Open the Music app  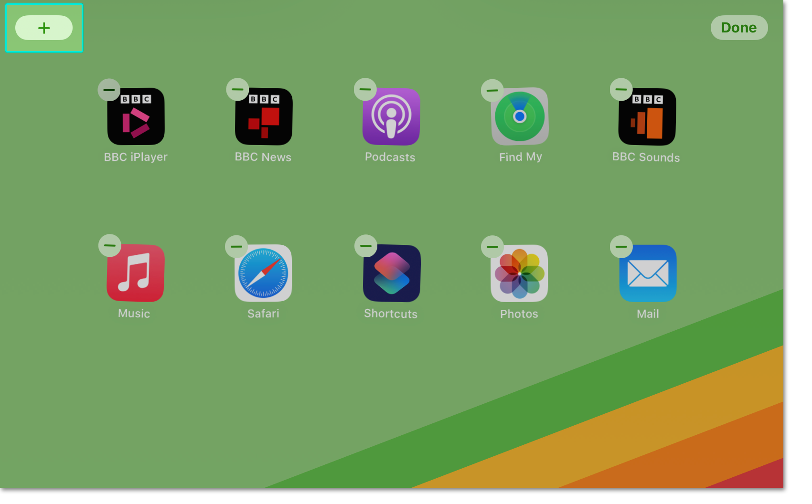coord(135,273)
